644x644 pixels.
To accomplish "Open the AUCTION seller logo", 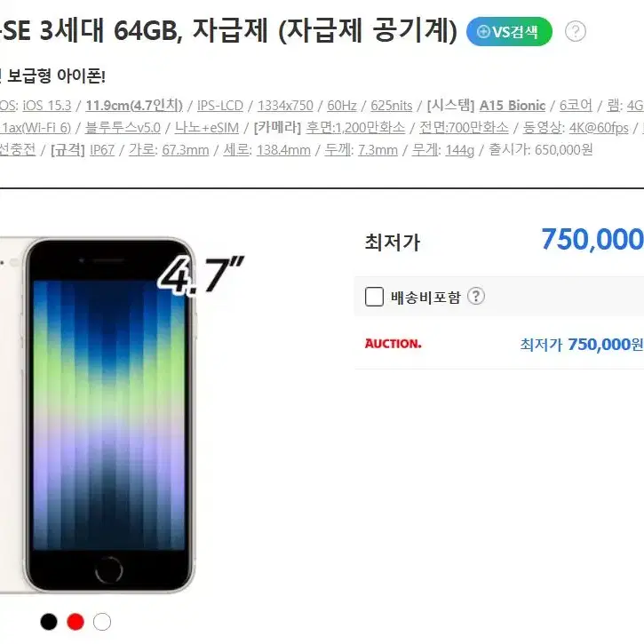I will click(393, 344).
